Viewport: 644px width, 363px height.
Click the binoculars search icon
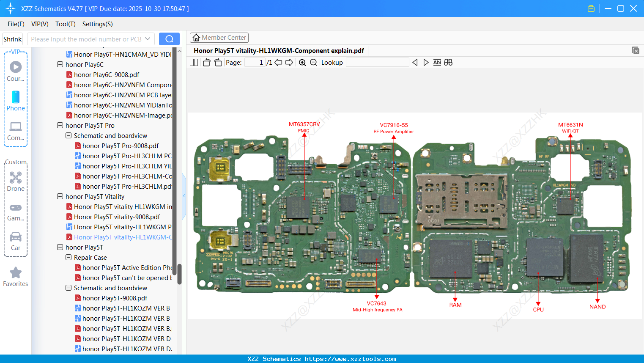pos(448,63)
